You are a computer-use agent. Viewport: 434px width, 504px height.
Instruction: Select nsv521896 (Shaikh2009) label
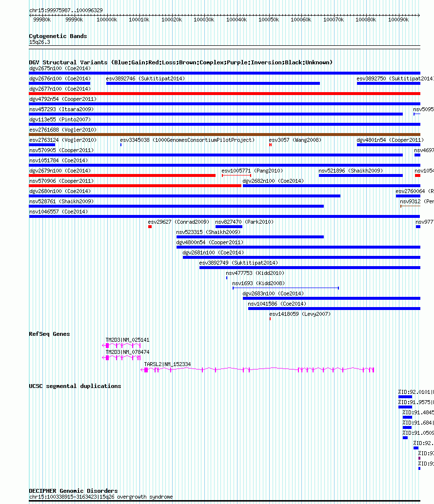pos(351,171)
